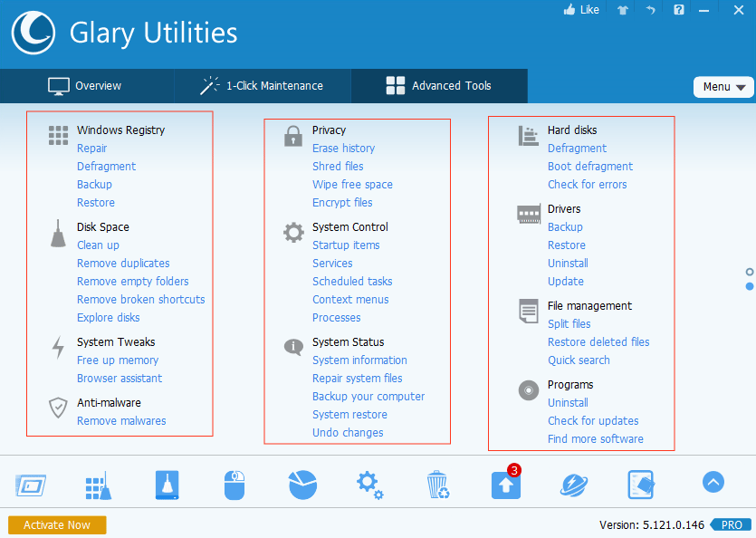
Task: Click Encrypt files link
Action: pyautogui.click(x=342, y=203)
